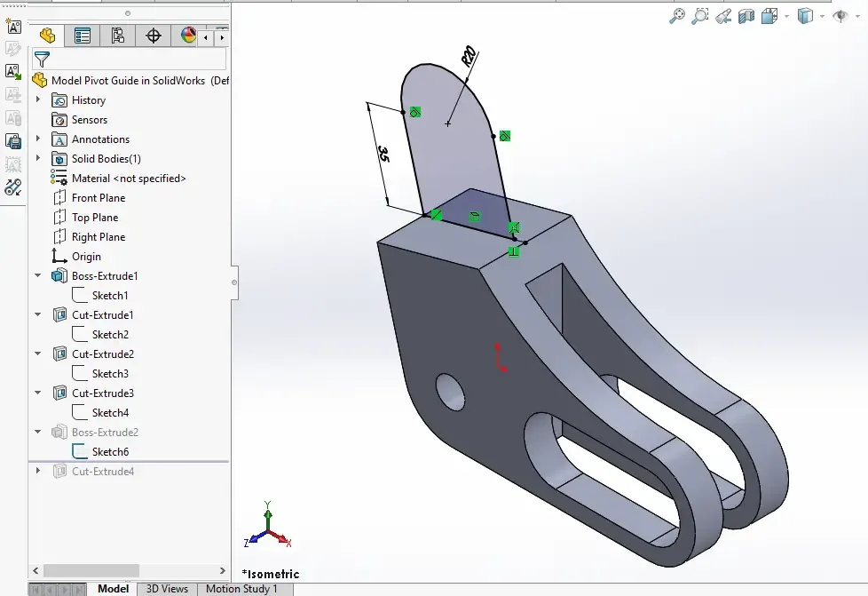Select Sketch1 in the tree
868x596 pixels.
(100, 295)
